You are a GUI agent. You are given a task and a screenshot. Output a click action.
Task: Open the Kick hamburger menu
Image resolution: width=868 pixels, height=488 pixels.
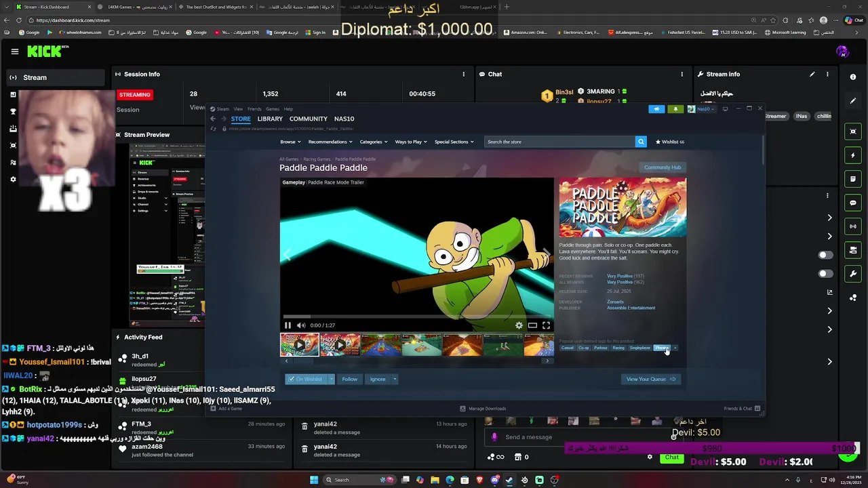click(14, 52)
